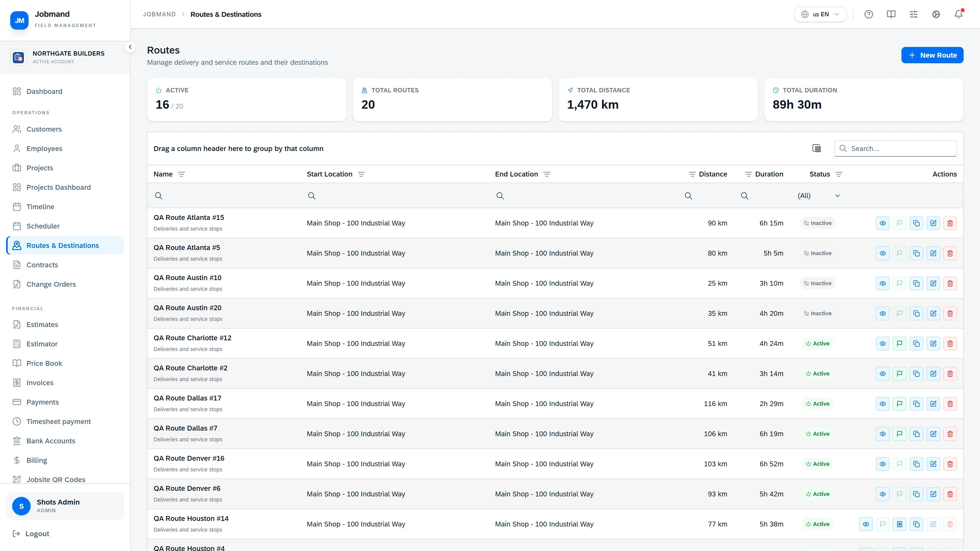Screen dimensions: 980x551
Task: Click the Name column filter search field
Action: tap(224, 196)
